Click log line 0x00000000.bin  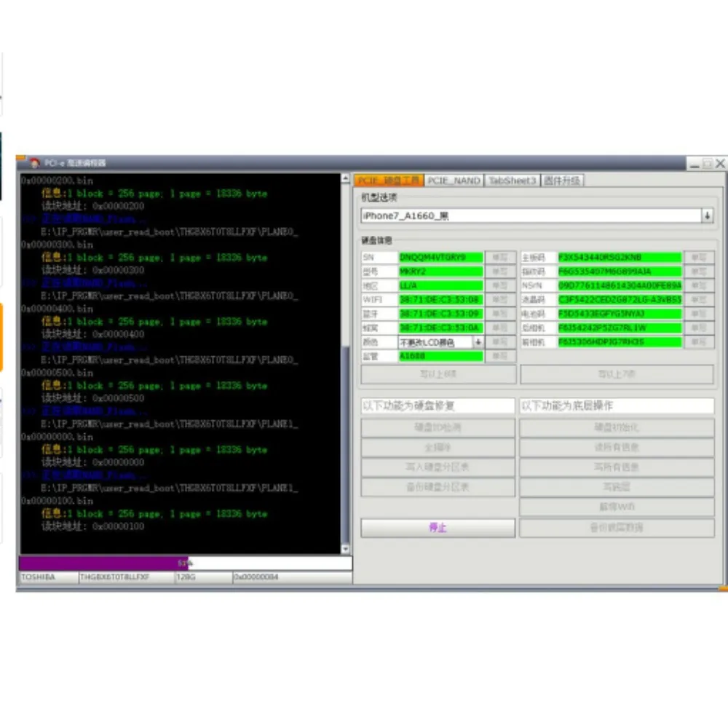pyautogui.click(x=57, y=437)
